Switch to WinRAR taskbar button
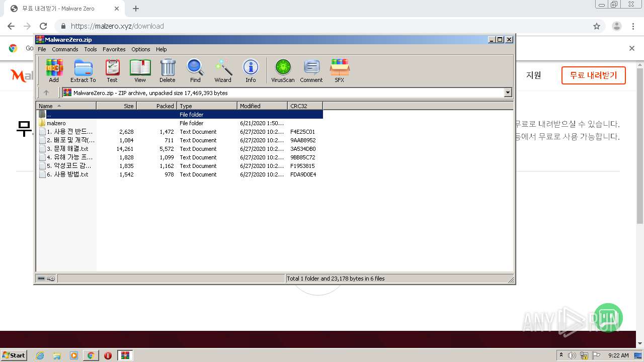644x362 pixels. (125, 355)
